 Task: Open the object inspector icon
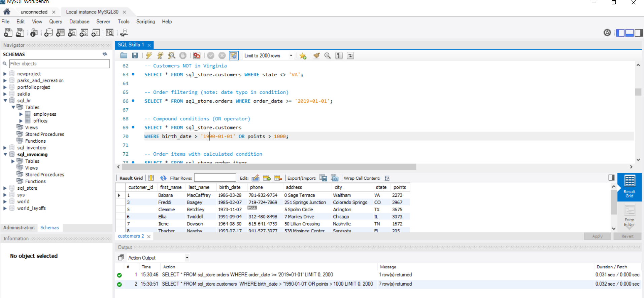34,33
